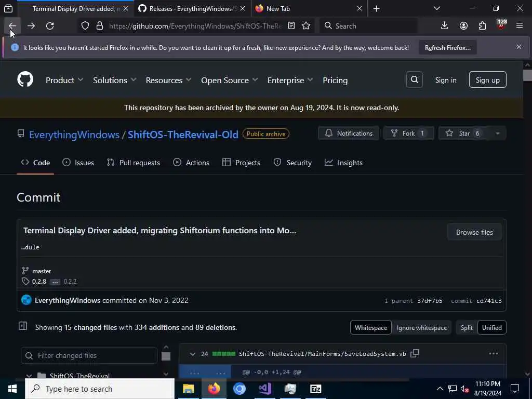Expand the Enterprise navigation dropdown
The image size is (532, 399).
point(290,80)
